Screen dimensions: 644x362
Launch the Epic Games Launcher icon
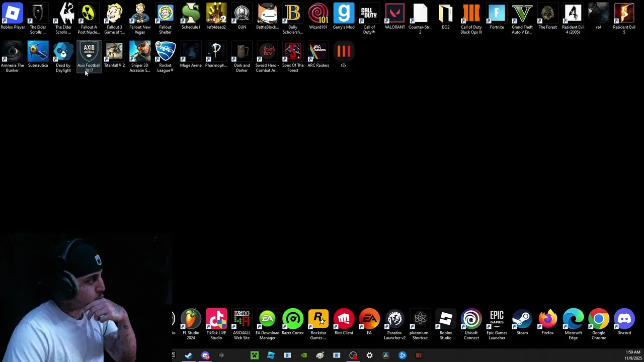[497, 325]
